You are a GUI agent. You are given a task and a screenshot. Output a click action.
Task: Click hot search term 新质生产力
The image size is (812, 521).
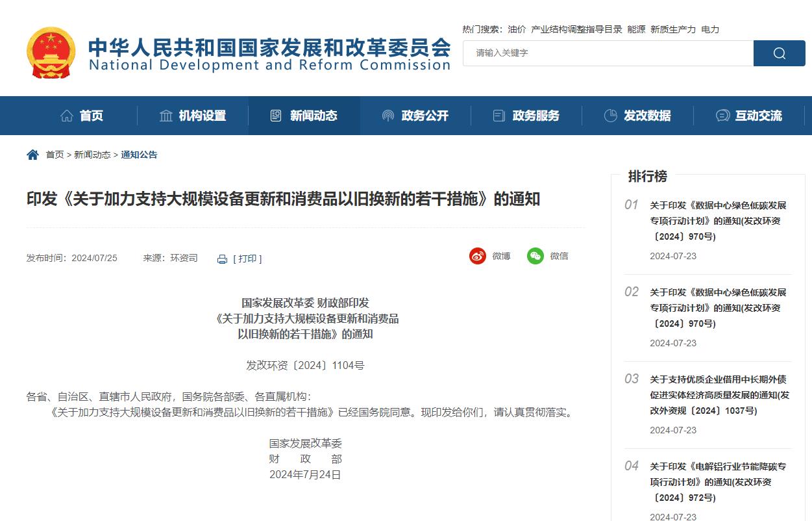[672, 29]
